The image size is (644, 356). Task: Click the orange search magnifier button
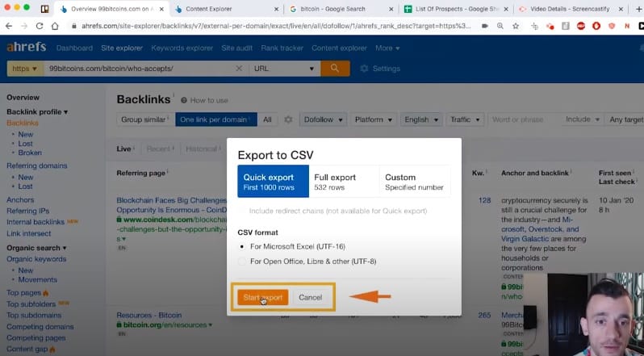(335, 69)
